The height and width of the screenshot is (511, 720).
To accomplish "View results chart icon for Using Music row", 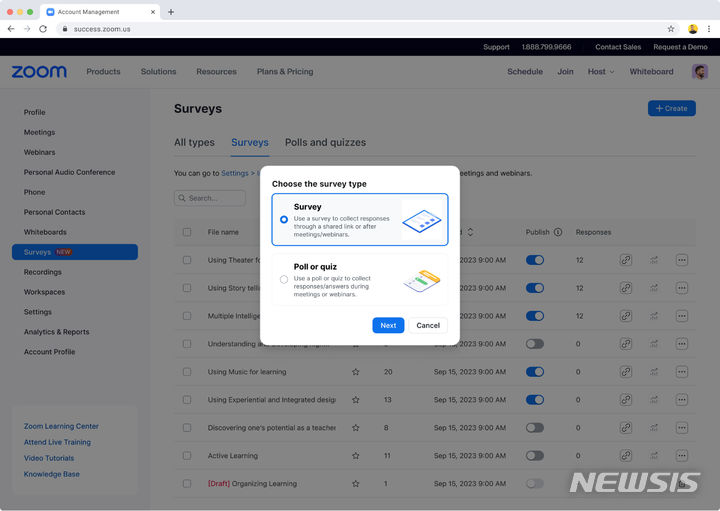I will 654,372.
